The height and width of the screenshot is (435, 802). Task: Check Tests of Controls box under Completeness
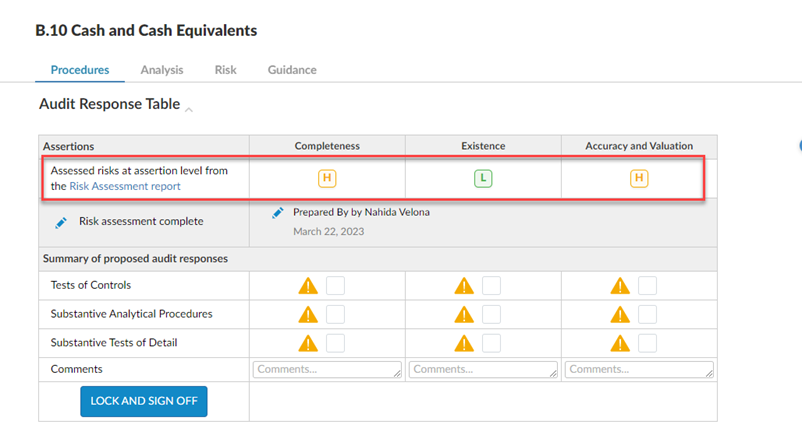tap(336, 286)
